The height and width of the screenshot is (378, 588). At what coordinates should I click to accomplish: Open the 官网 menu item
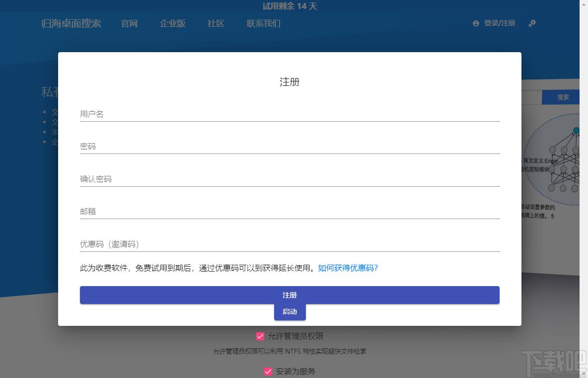click(x=129, y=23)
